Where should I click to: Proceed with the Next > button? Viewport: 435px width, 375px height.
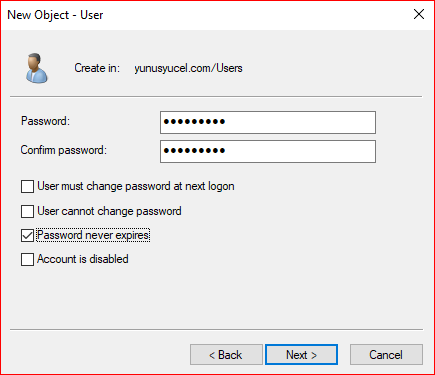[301, 354]
